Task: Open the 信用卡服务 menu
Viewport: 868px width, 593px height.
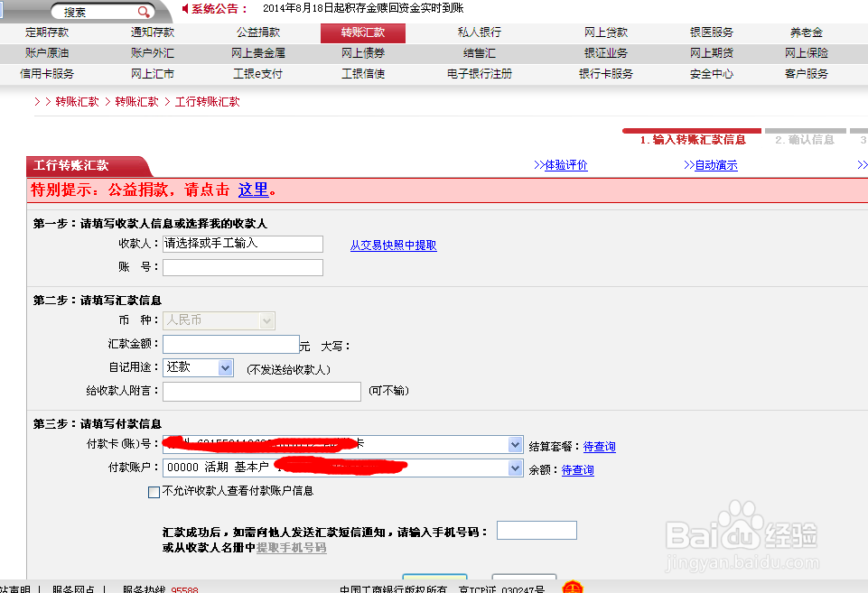Action: pos(47,74)
